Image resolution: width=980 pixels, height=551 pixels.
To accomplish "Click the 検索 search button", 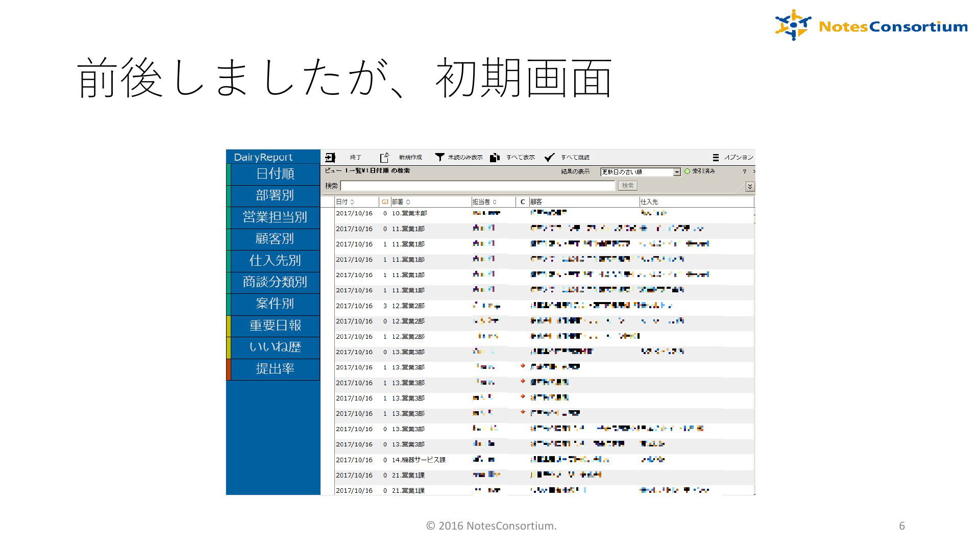I will point(627,186).
